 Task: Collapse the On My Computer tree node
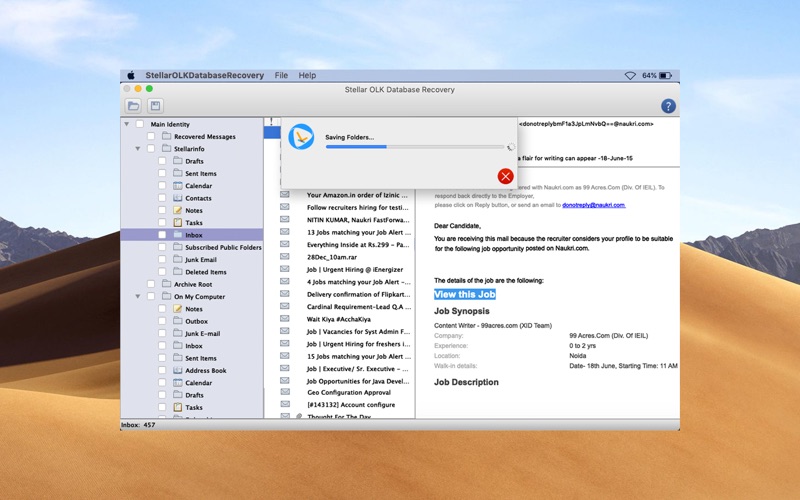(138, 296)
